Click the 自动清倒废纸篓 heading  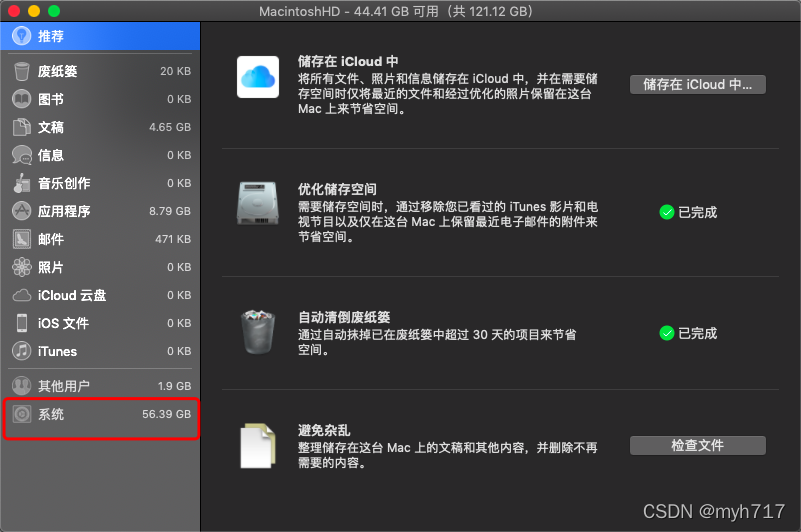[344, 317]
